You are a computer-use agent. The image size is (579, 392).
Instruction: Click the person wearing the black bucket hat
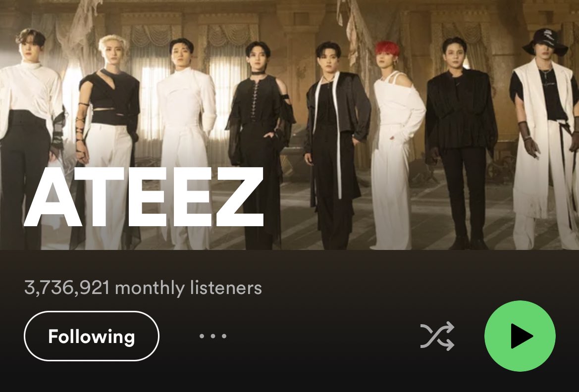point(543,140)
